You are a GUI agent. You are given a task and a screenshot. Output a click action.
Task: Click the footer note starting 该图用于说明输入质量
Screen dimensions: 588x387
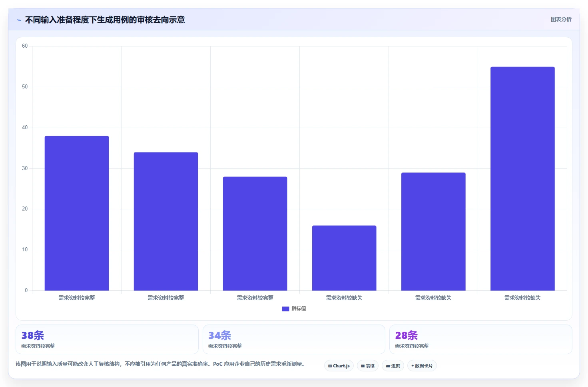click(x=160, y=364)
